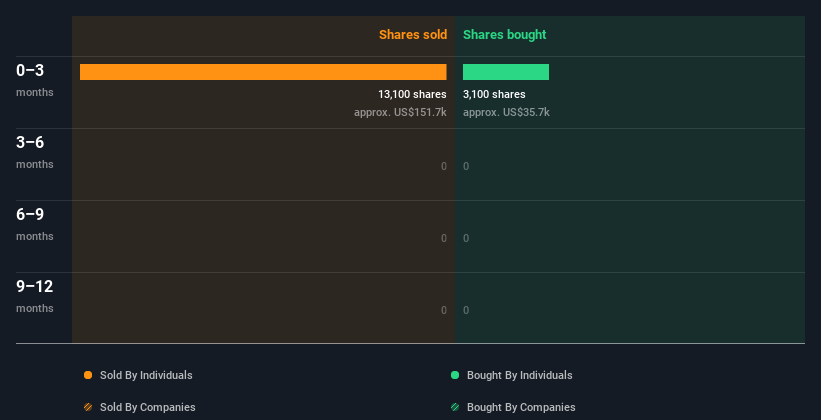Click the orange shares sold bar
This screenshot has height=420, width=821.
click(x=263, y=72)
